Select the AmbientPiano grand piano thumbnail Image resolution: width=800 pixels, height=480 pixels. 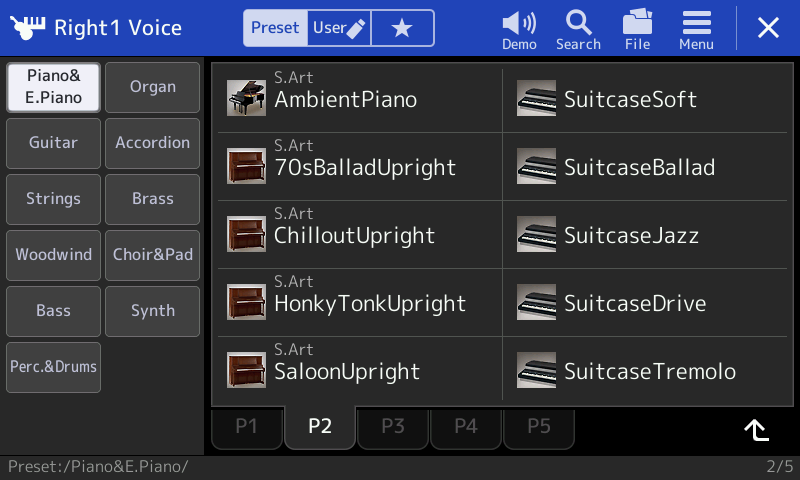point(246,98)
